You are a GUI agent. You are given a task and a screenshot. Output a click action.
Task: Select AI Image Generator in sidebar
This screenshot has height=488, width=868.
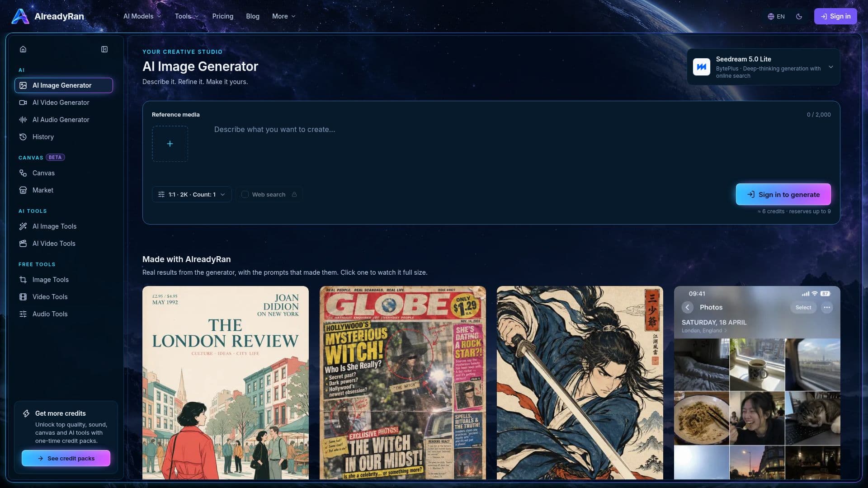coord(64,85)
